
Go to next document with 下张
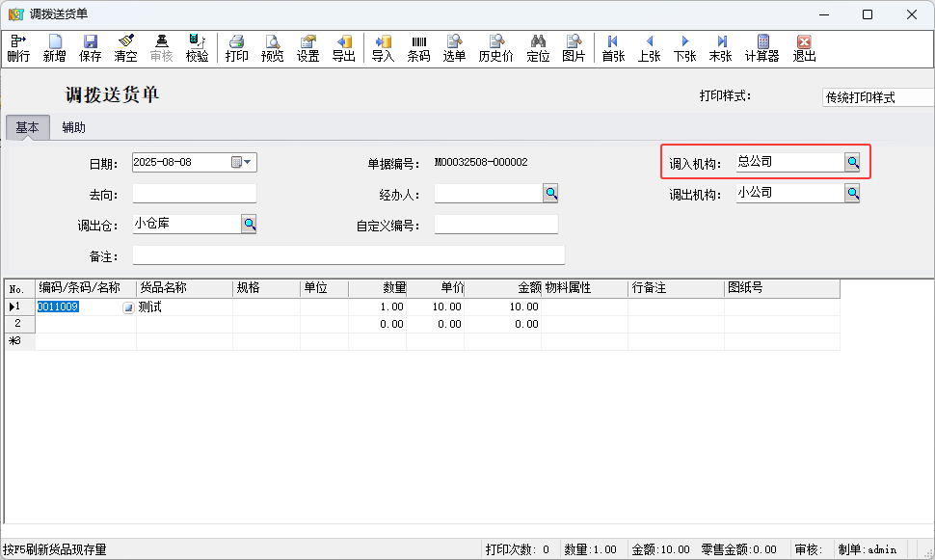(x=685, y=48)
